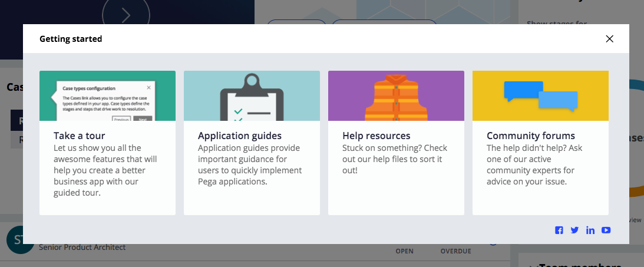Close the Getting started dialog

pos(609,39)
